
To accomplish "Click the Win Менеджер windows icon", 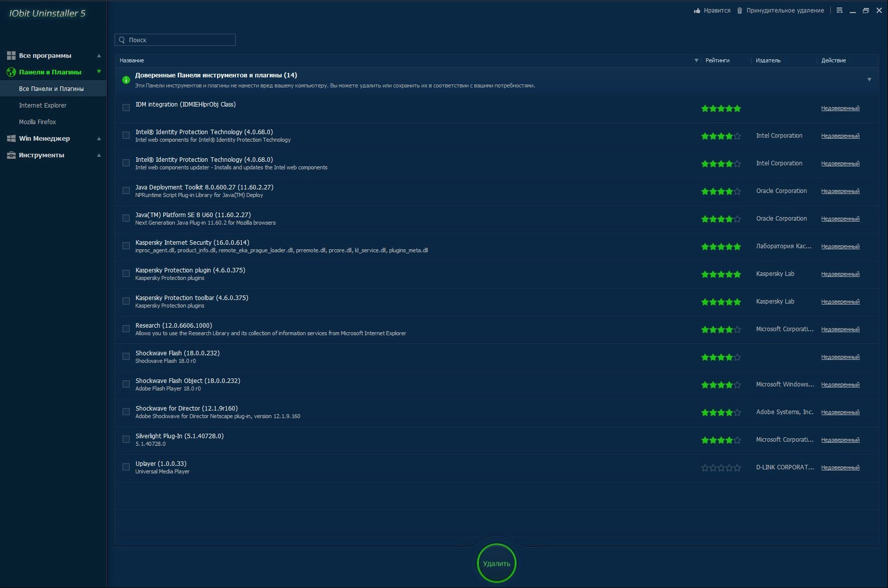I will pos(11,138).
